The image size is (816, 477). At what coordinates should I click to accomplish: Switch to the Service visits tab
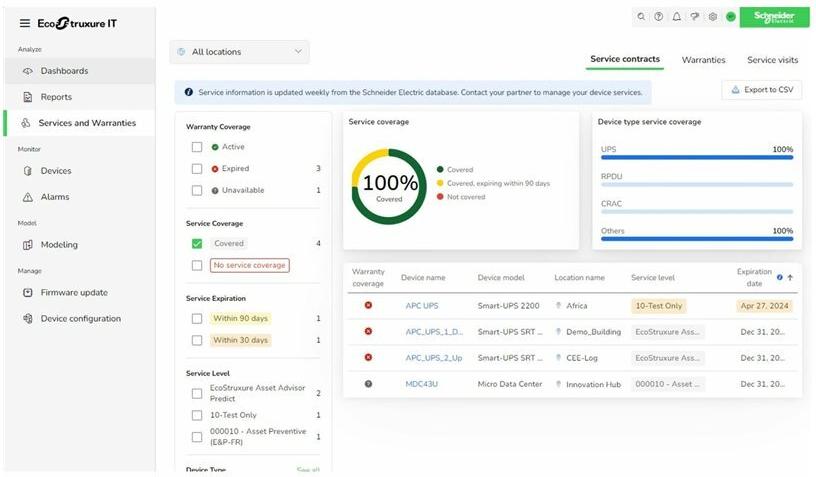(772, 60)
